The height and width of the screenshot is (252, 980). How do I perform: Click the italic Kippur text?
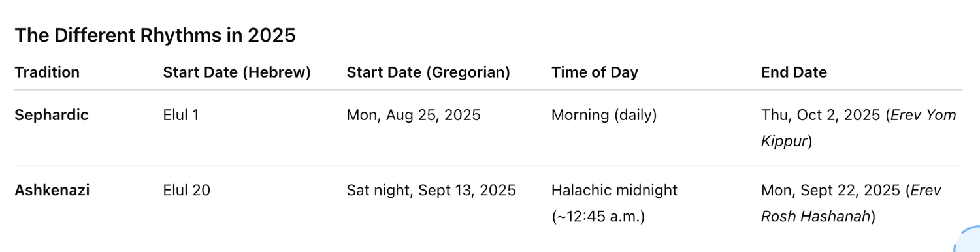point(784,142)
